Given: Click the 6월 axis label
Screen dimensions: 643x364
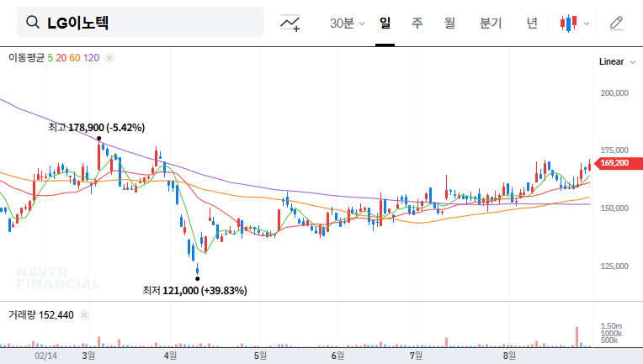Looking at the screenshot, I should tap(337, 356).
